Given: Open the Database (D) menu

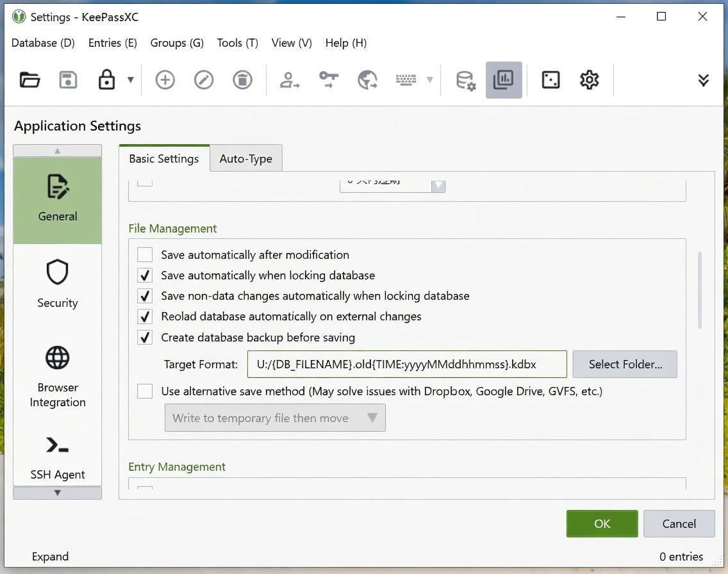Looking at the screenshot, I should (x=43, y=43).
